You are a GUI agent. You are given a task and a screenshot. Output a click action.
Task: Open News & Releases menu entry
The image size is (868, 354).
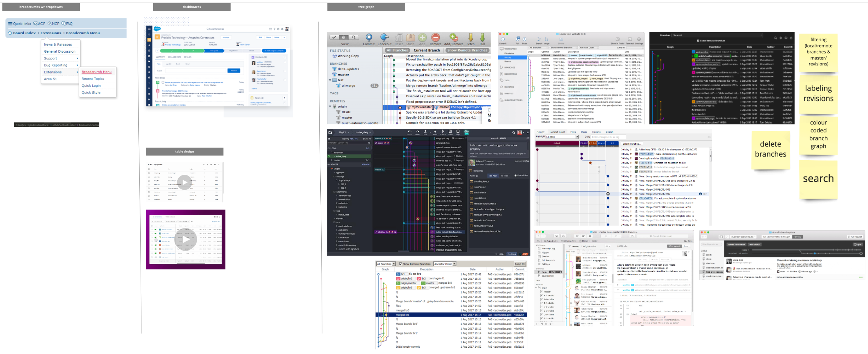point(58,44)
